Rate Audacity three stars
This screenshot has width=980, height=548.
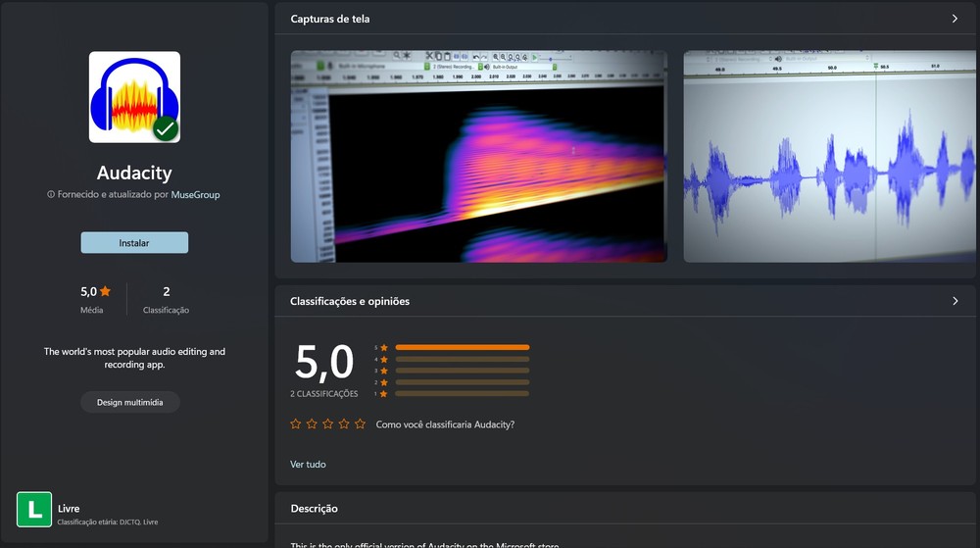point(328,424)
